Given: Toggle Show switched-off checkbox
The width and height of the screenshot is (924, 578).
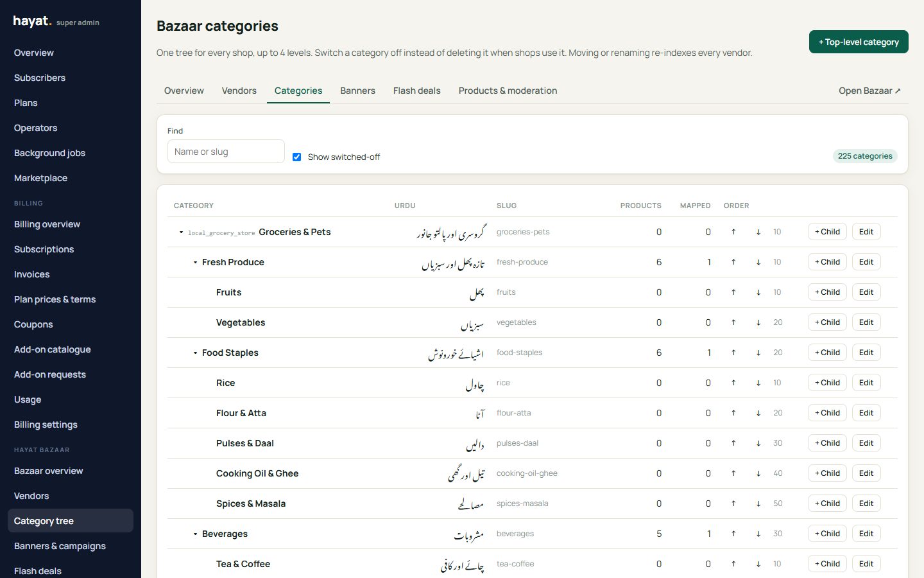Looking at the screenshot, I should click(296, 157).
